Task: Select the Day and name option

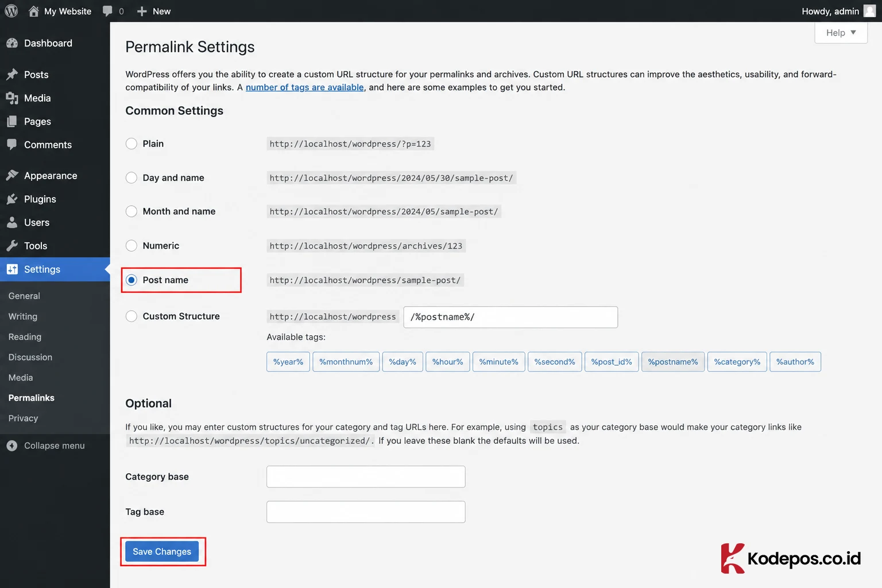Action: [131, 177]
